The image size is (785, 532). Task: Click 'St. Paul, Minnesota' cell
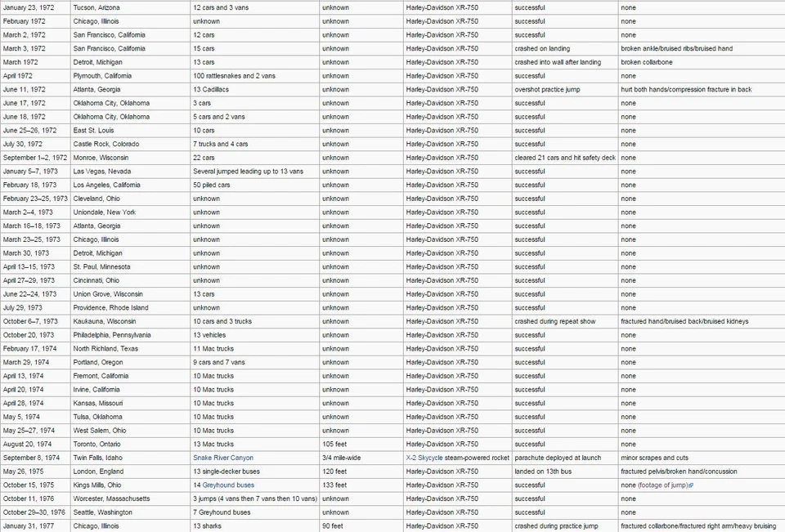pos(130,266)
